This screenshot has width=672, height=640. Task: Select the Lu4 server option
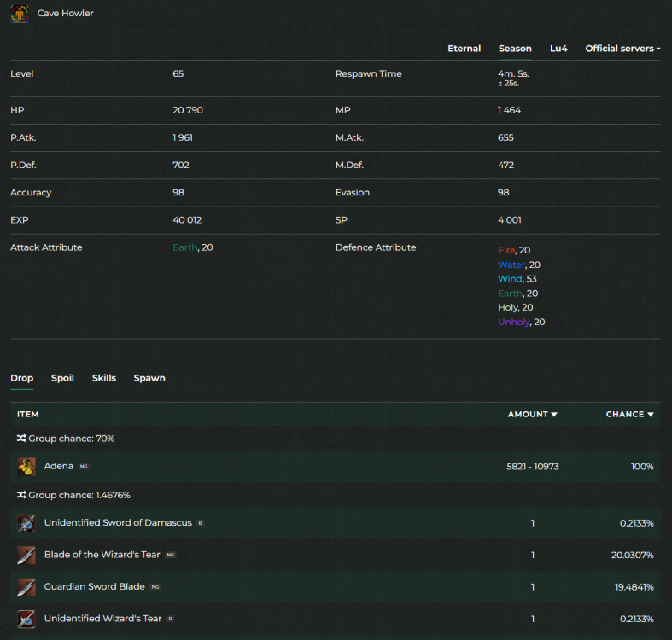pyautogui.click(x=558, y=49)
